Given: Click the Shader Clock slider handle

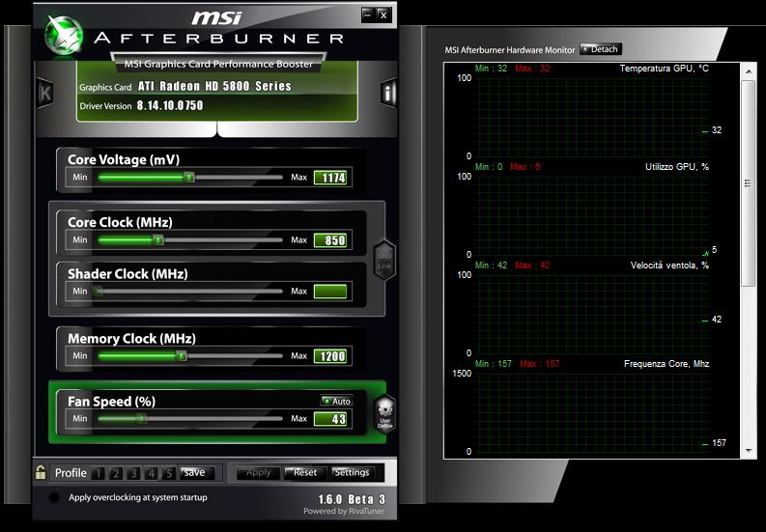Looking at the screenshot, I should pos(99,292).
